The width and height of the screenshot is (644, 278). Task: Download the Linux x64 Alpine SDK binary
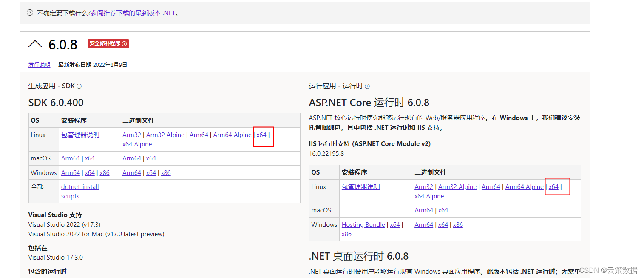tap(137, 144)
